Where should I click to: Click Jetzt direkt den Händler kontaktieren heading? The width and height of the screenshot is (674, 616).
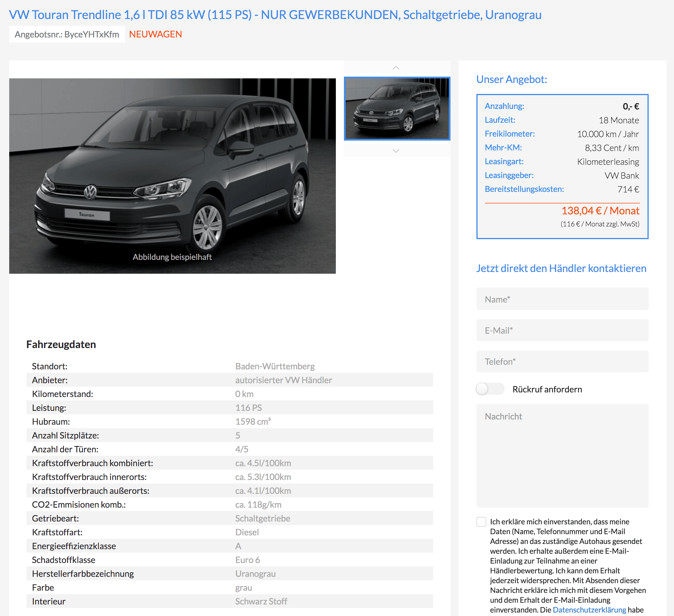561,268
